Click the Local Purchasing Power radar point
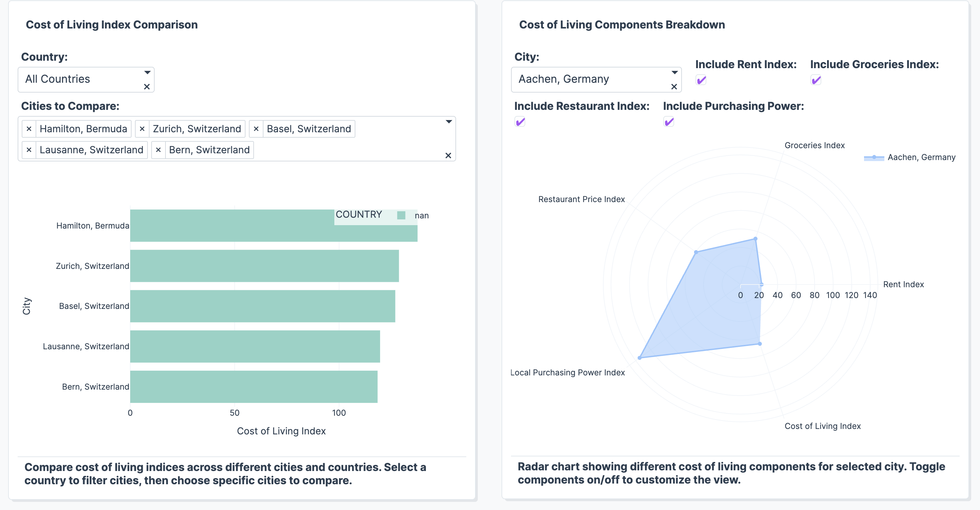 (640, 358)
